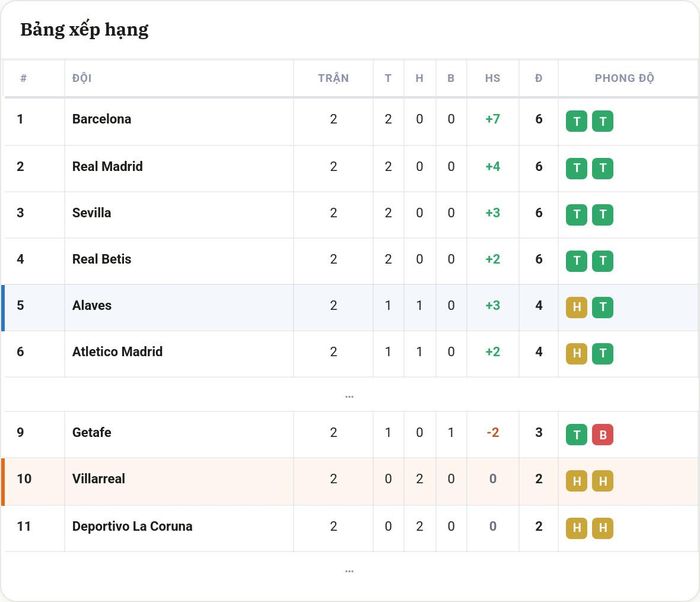Image resolution: width=700 pixels, height=602 pixels.
Task: Open the Getafe team link
Action: click(92, 432)
